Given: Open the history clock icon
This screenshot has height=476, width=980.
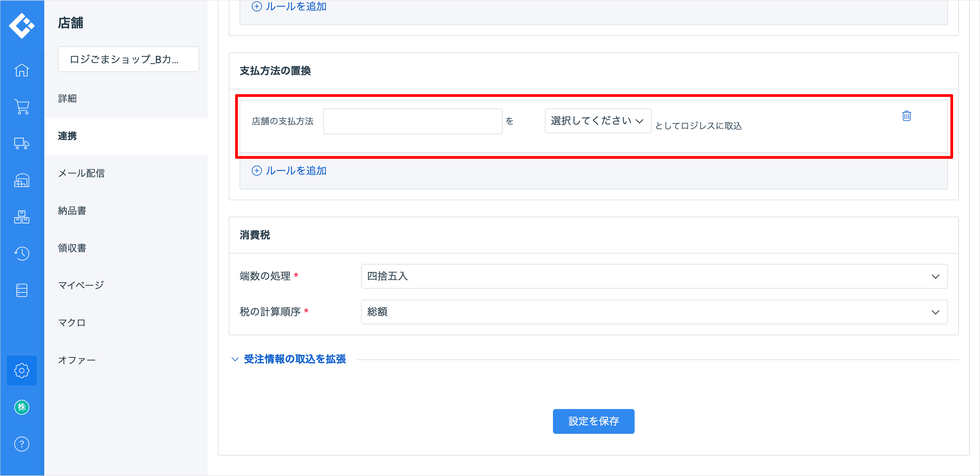Looking at the screenshot, I should tap(22, 254).
